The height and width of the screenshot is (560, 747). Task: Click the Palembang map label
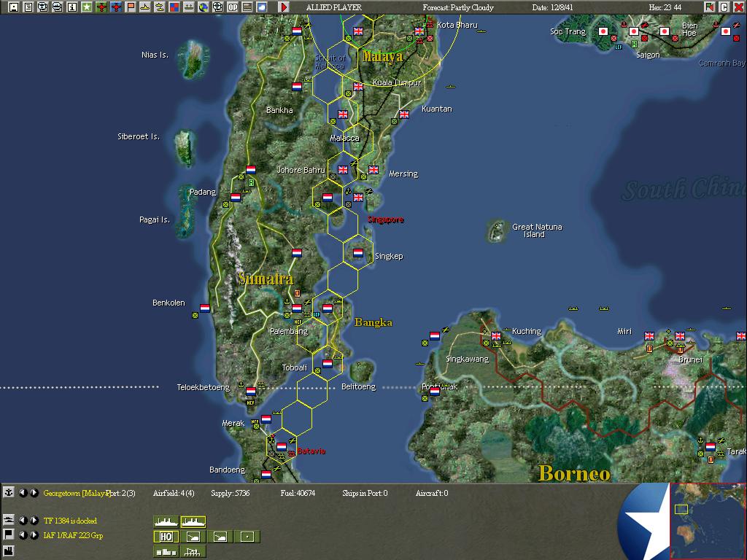coord(289,331)
